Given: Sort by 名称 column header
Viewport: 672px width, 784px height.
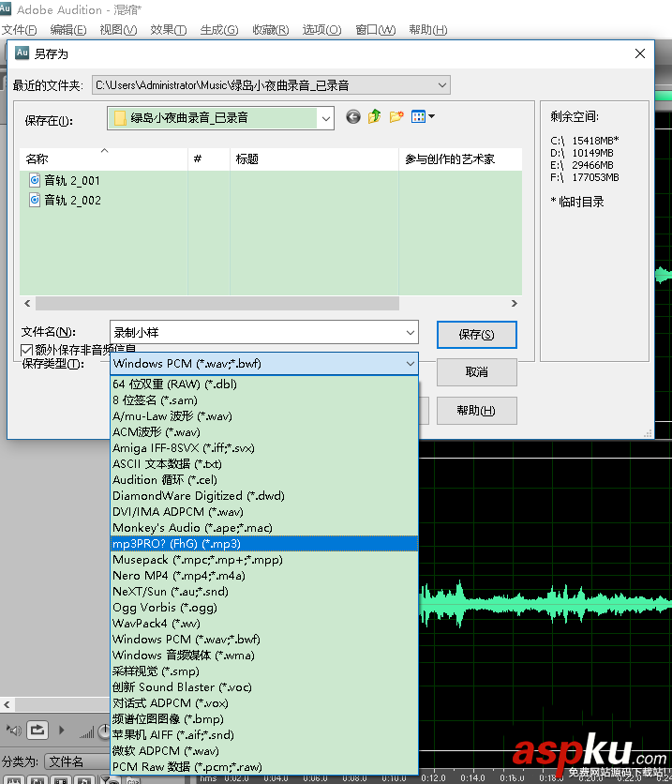Looking at the screenshot, I should tap(104, 159).
